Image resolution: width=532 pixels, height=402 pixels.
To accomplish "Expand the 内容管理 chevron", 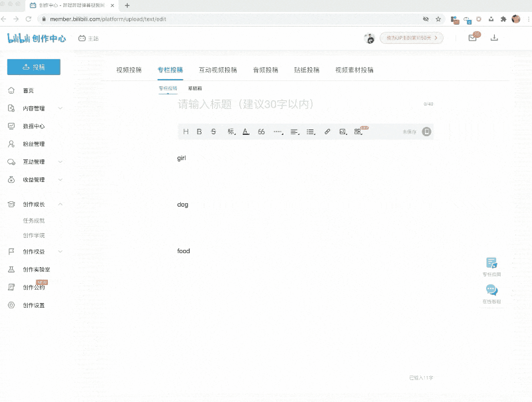I will [60, 108].
